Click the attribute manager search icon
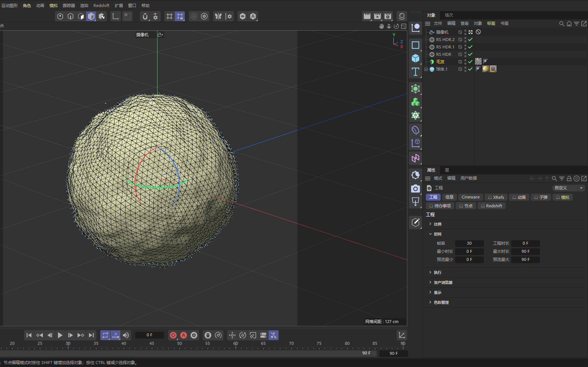The height and width of the screenshot is (367, 588). 554,179
